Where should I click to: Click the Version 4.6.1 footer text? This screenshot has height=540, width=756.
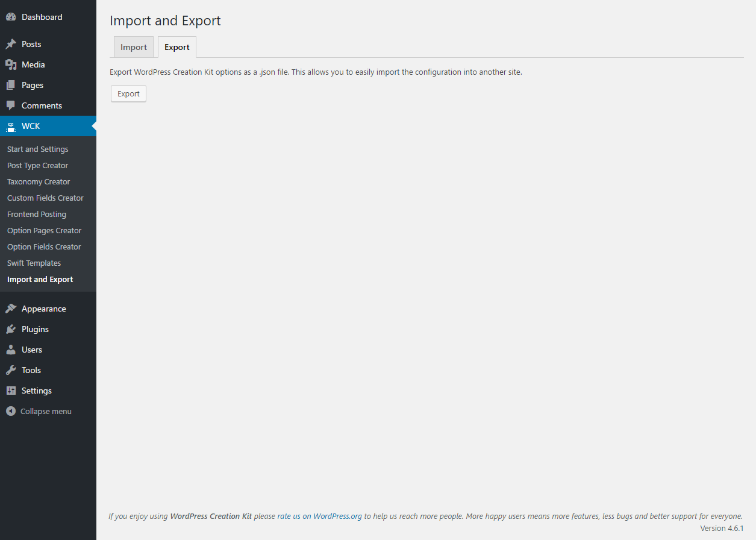722,528
